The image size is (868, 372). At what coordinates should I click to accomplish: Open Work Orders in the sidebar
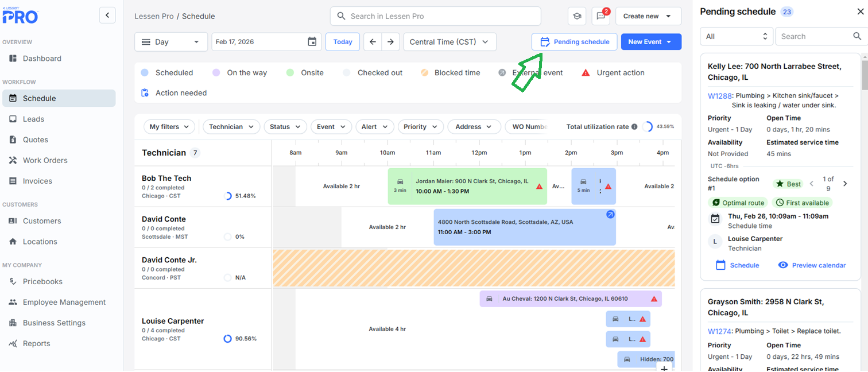45,160
